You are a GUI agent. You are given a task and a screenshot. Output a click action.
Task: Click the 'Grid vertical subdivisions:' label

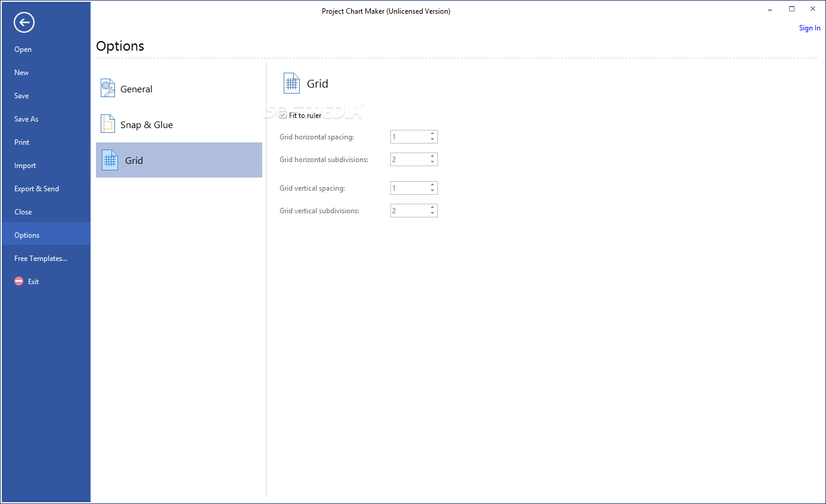(x=319, y=211)
